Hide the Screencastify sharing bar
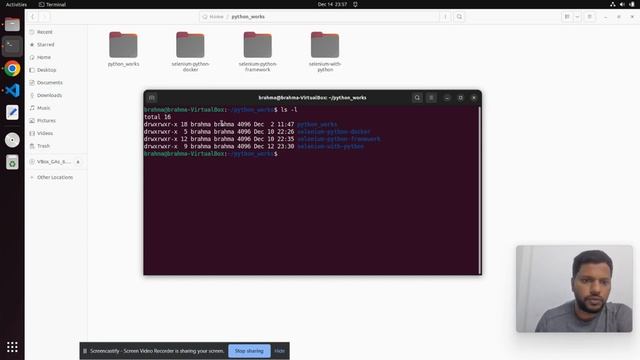 point(280,351)
